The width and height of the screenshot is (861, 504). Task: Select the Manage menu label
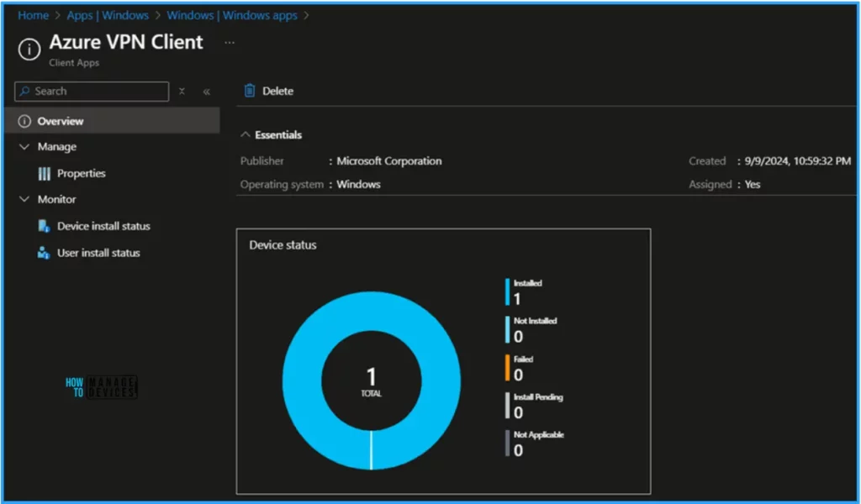[57, 147]
